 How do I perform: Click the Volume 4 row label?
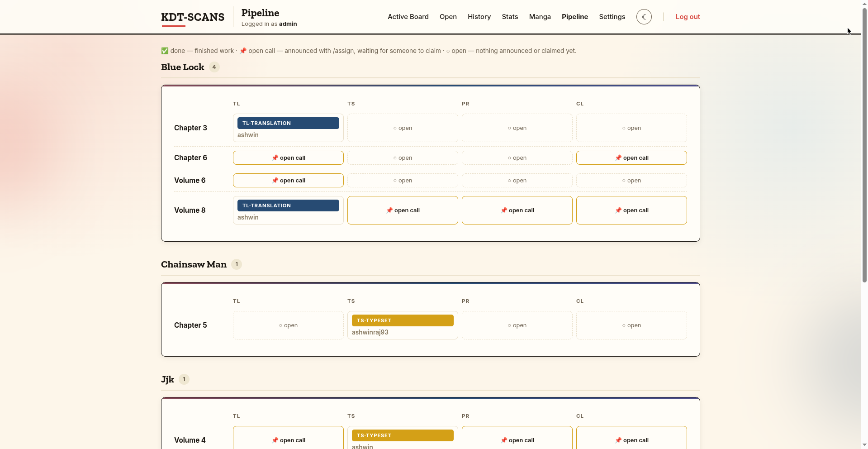click(190, 440)
